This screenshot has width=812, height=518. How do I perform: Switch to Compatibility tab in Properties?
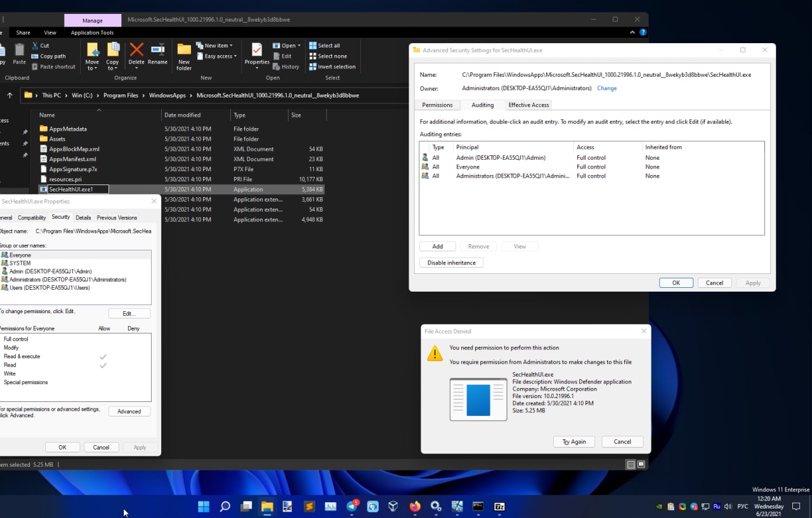32,217
